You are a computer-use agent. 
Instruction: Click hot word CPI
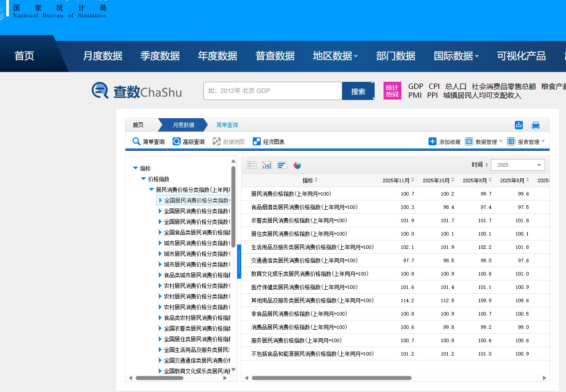tap(434, 87)
